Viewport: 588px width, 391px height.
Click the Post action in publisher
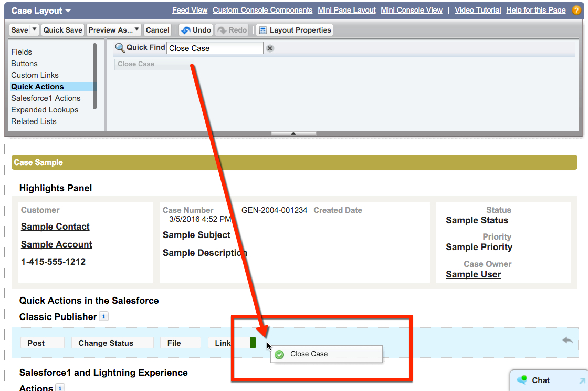coord(43,343)
